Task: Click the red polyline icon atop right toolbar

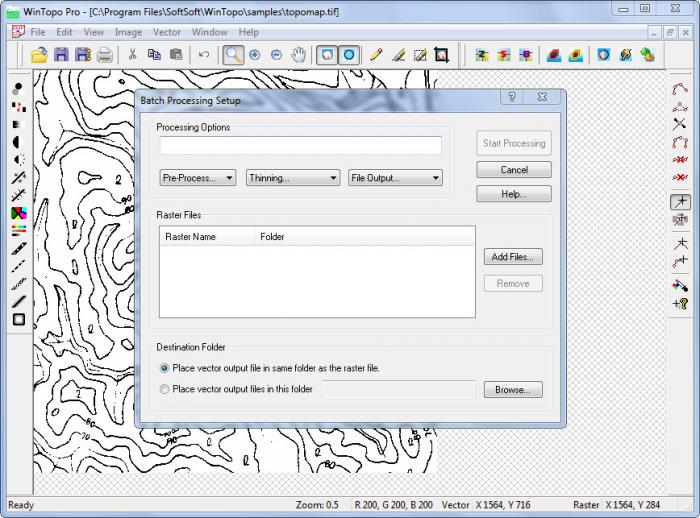Action: [680, 89]
